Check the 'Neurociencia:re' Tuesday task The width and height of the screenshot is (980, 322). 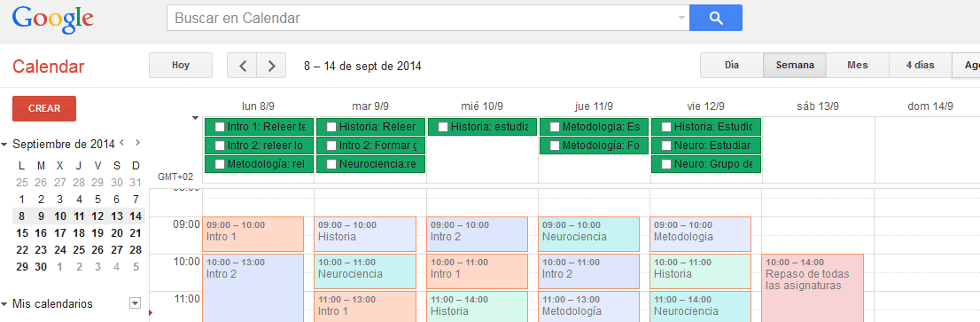click(332, 164)
